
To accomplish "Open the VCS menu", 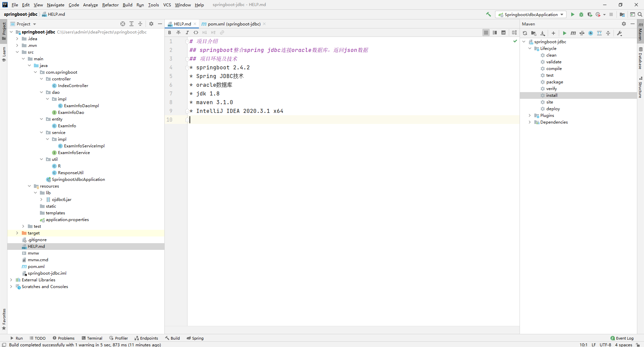I will 167,5.
